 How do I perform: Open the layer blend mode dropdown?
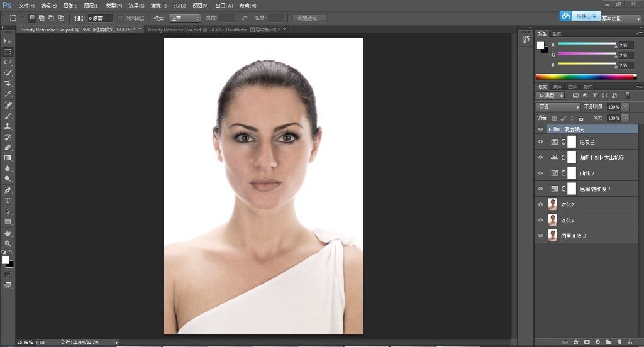[558, 107]
